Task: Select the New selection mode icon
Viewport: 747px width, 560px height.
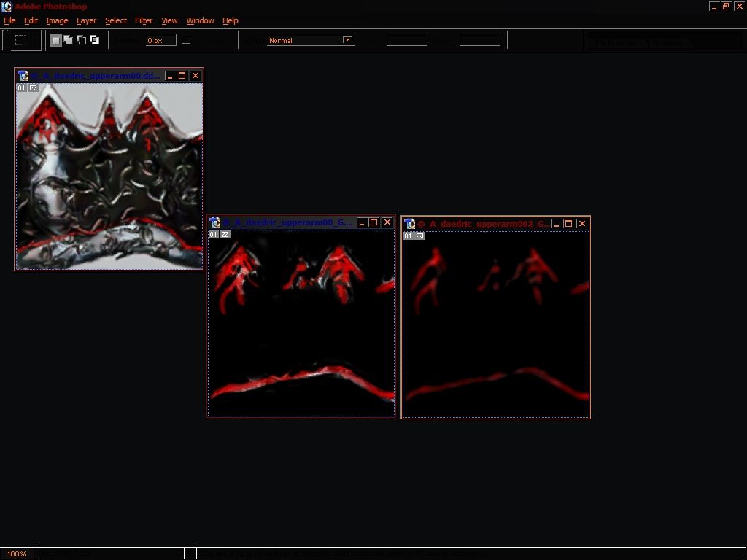Action: [55, 41]
